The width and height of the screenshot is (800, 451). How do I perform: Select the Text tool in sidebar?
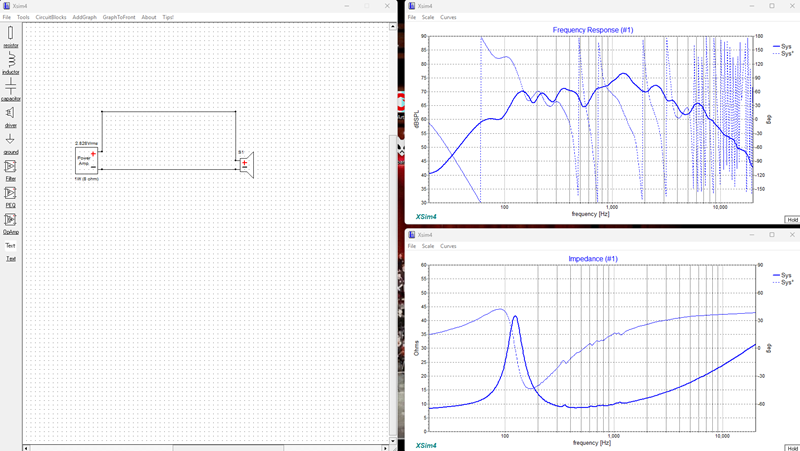pos(10,245)
